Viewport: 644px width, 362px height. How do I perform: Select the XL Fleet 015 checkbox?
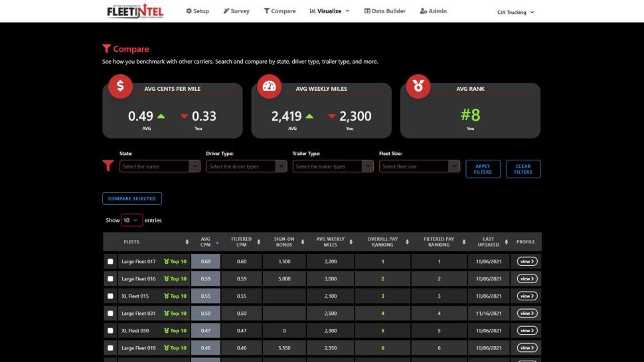pos(110,296)
